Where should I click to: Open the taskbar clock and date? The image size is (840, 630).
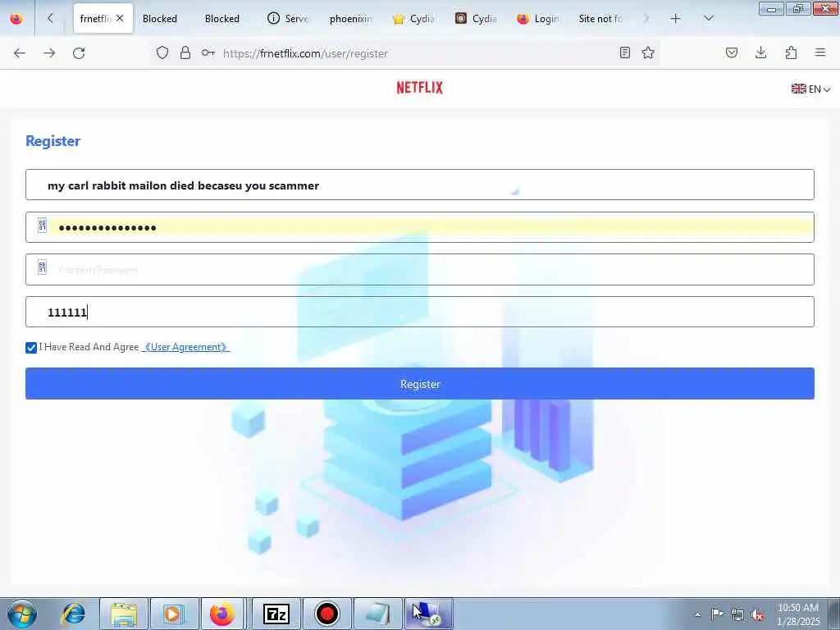[797, 614]
